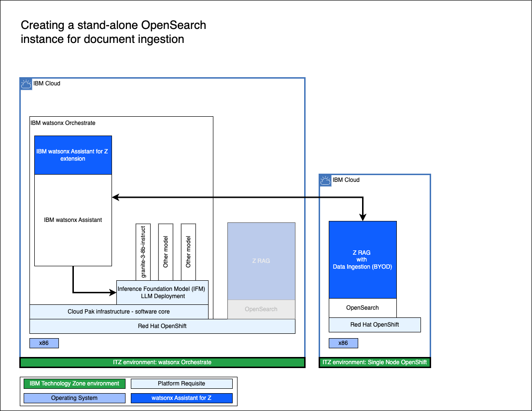Click the grayed-out OpenSearch box

tap(261, 309)
